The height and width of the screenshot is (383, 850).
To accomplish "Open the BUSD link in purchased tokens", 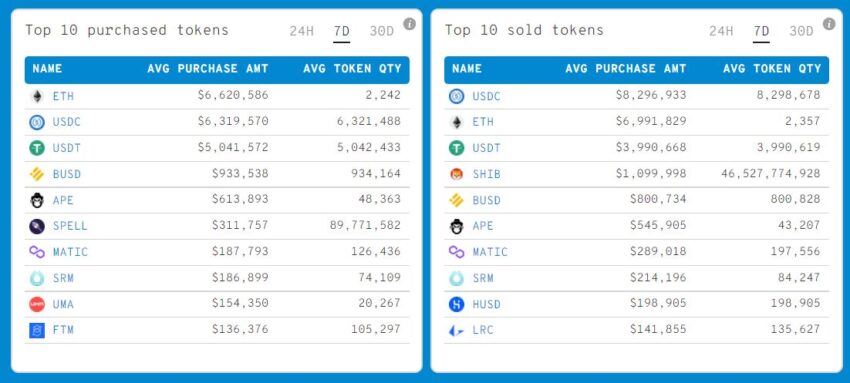I will [67, 174].
